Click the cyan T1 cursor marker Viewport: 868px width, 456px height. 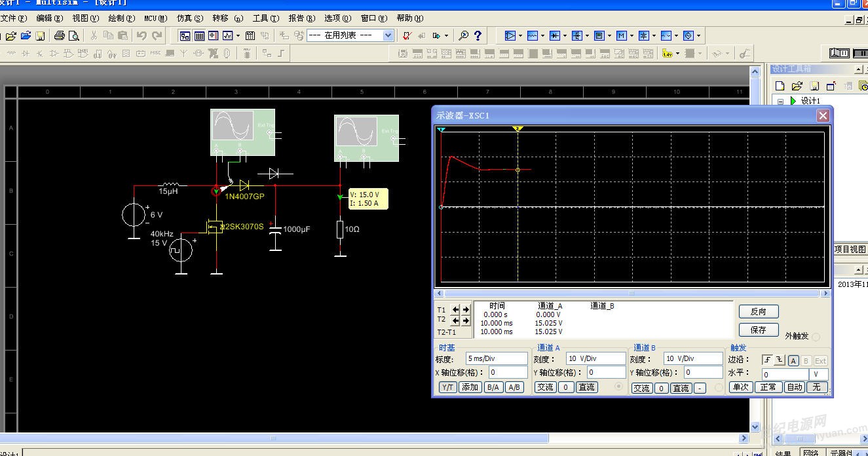coord(442,130)
